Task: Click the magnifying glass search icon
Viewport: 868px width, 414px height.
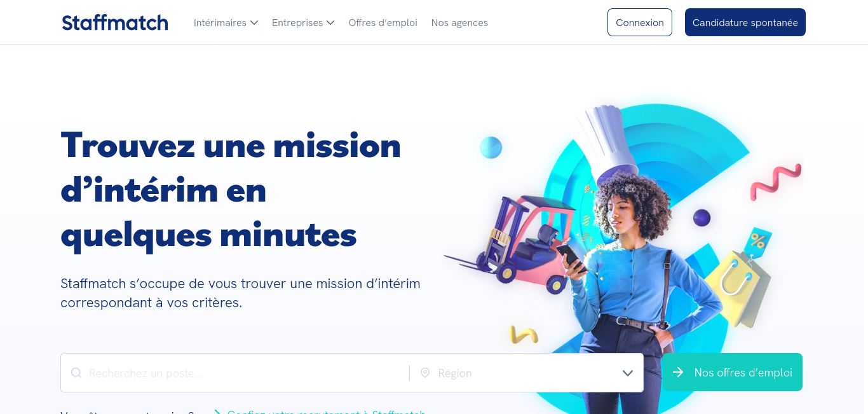Action: click(x=76, y=373)
